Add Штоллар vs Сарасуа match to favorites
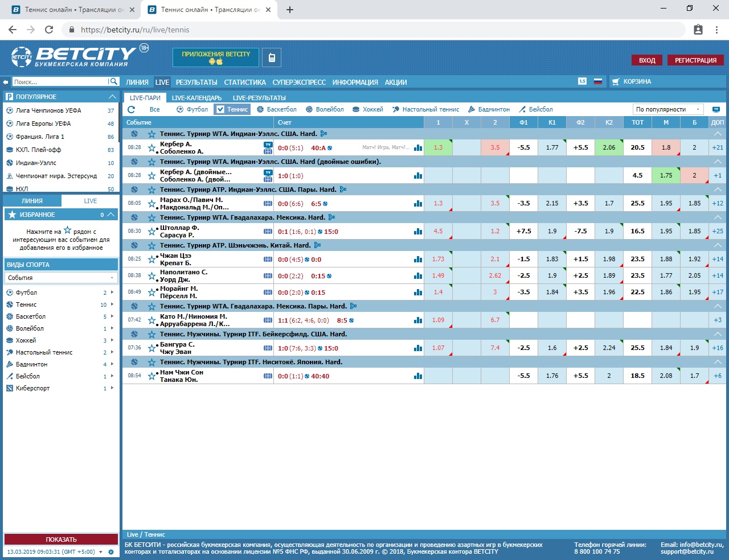This screenshot has width=729, height=560. click(151, 232)
